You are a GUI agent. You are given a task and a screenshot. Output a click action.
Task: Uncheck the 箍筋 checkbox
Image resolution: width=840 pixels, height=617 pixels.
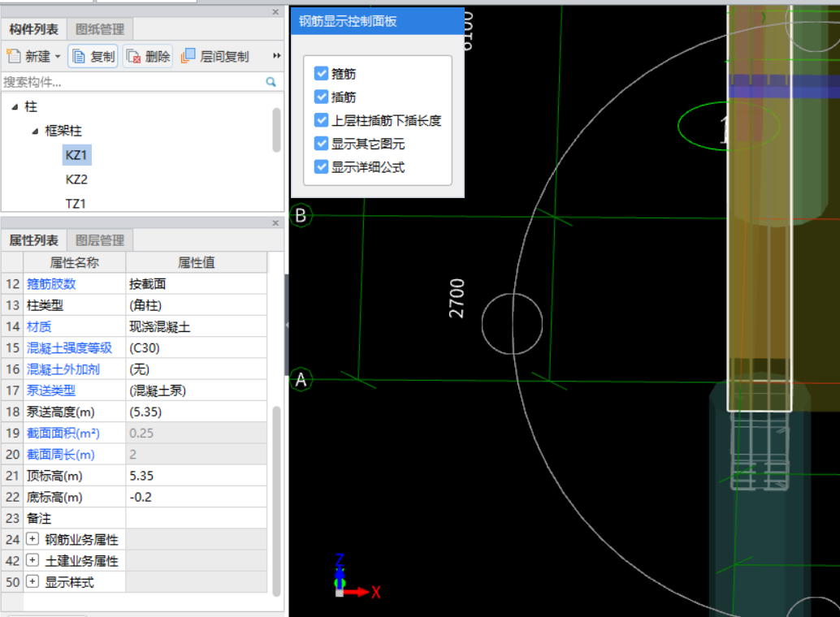click(321, 73)
